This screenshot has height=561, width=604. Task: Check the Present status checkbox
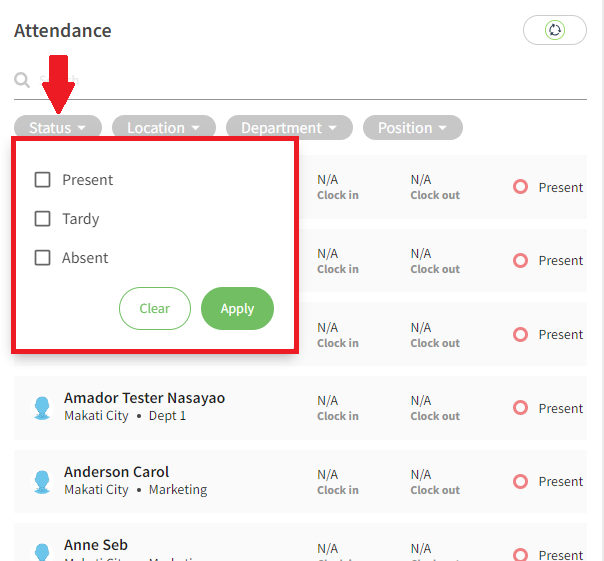pyautogui.click(x=42, y=180)
